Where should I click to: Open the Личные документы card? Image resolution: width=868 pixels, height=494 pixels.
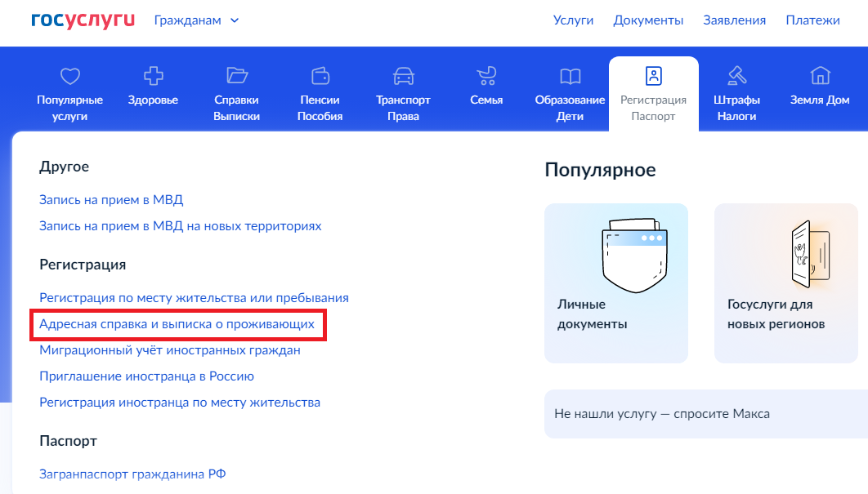(615, 283)
